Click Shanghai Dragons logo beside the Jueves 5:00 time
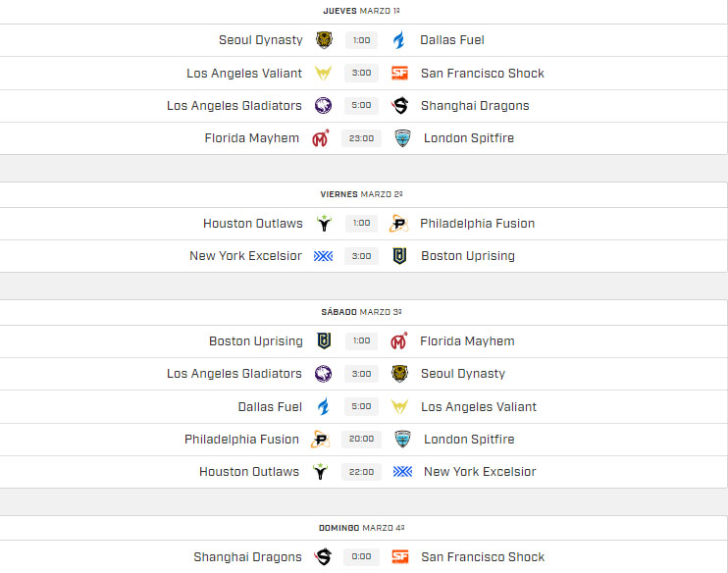This screenshot has height=573, width=728. [x=399, y=106]
